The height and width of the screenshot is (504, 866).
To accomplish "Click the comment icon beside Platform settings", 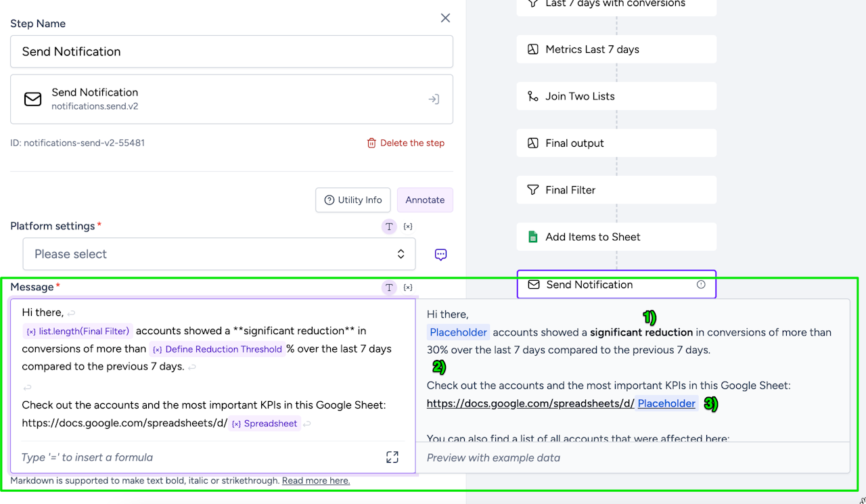I will [440, 254].
